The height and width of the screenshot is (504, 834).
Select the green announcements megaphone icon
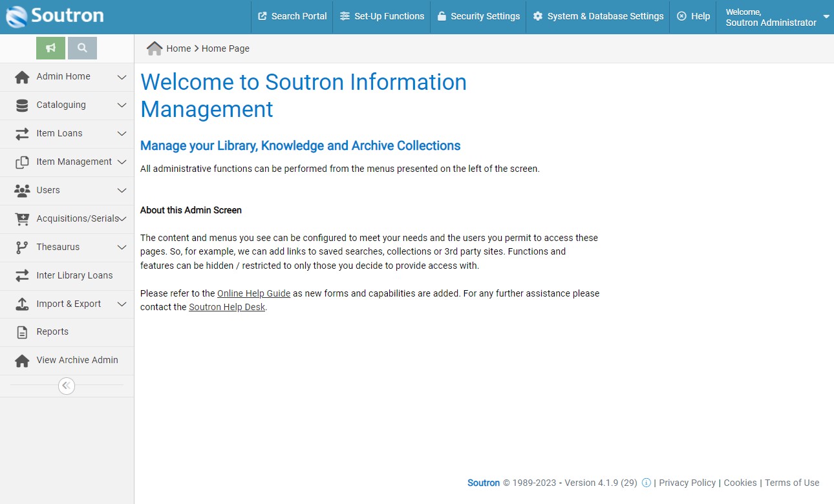(x=50, y=48)
